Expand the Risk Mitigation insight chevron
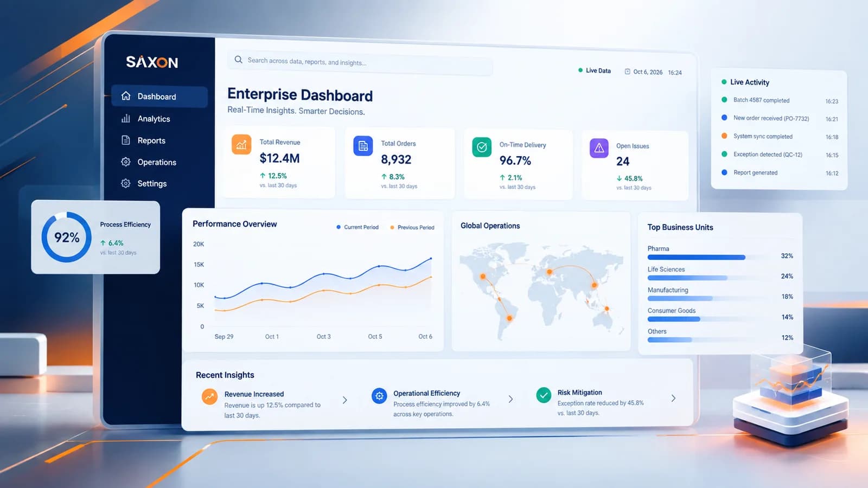 [x=673, y=398]
